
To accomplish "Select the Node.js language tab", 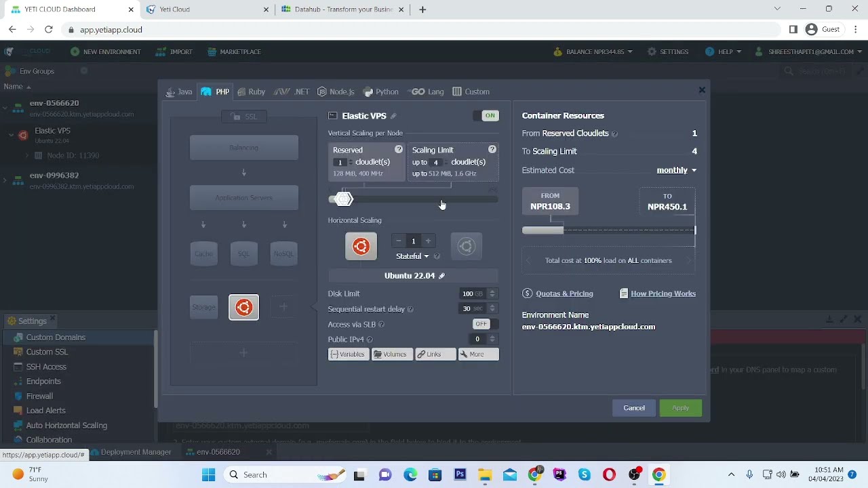I will point(336,91).
